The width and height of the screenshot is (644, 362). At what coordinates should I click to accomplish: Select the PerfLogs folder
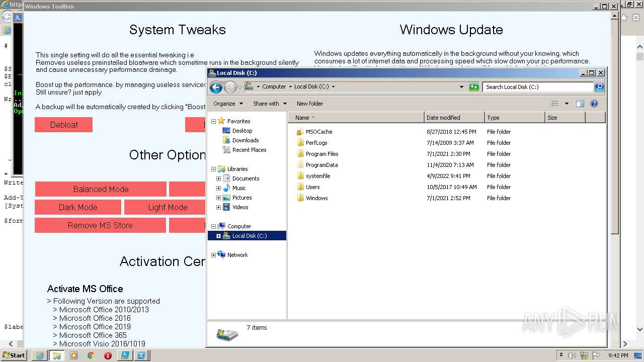pos(316,143)
